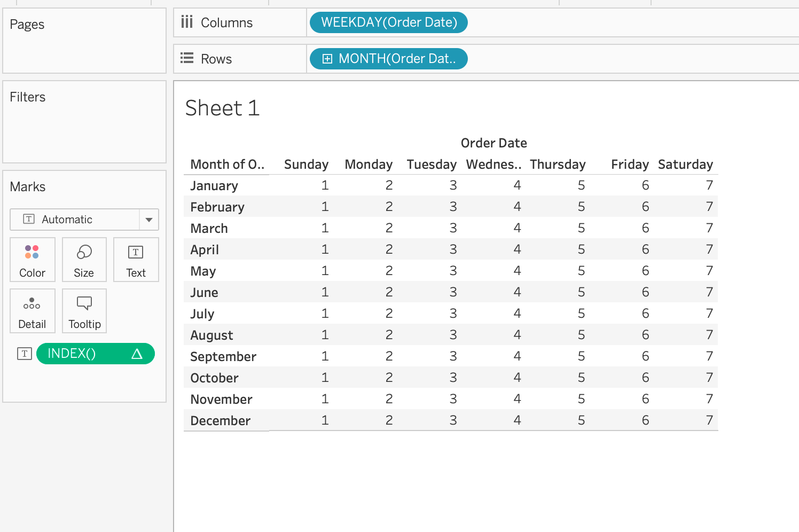Click the Rows shelf icon
Screen dimensions: 799x532
(187, 58)
